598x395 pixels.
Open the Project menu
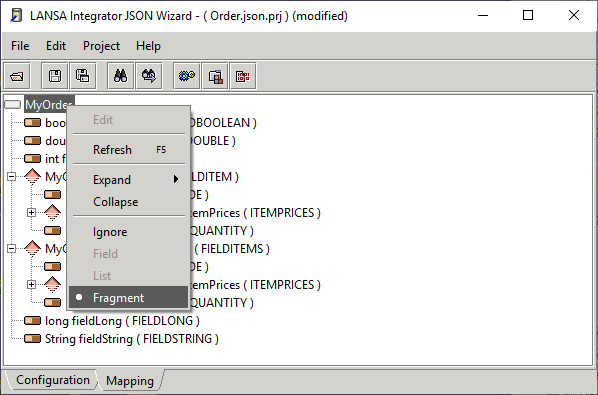tap(101, 46)
